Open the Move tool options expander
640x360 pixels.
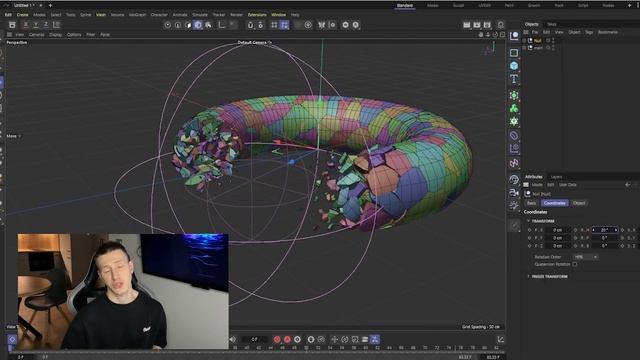click(x=20, y=136)
